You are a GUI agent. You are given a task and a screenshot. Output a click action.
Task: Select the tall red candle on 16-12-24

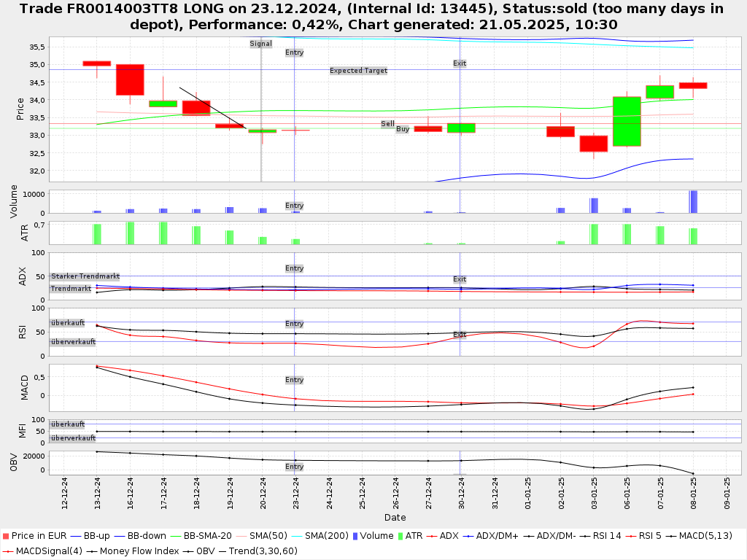pos(130,79)
